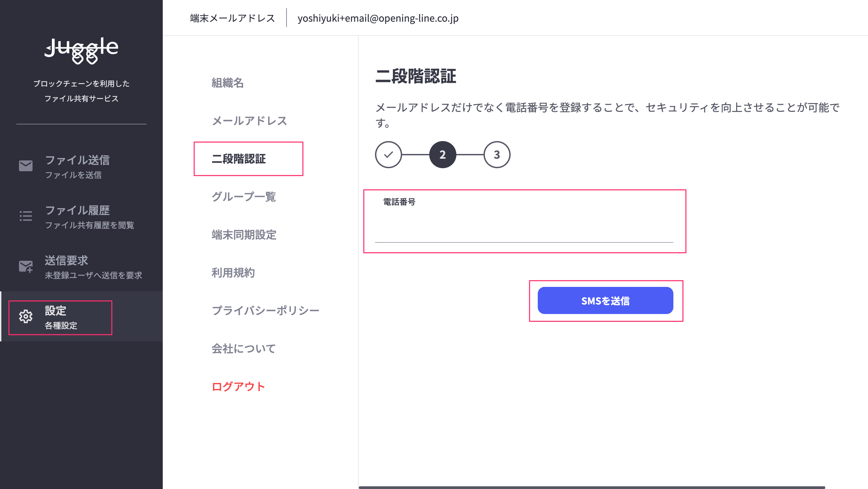
Task: Click the ファイル送信 envelope icon
Action: tap(26, 166)
